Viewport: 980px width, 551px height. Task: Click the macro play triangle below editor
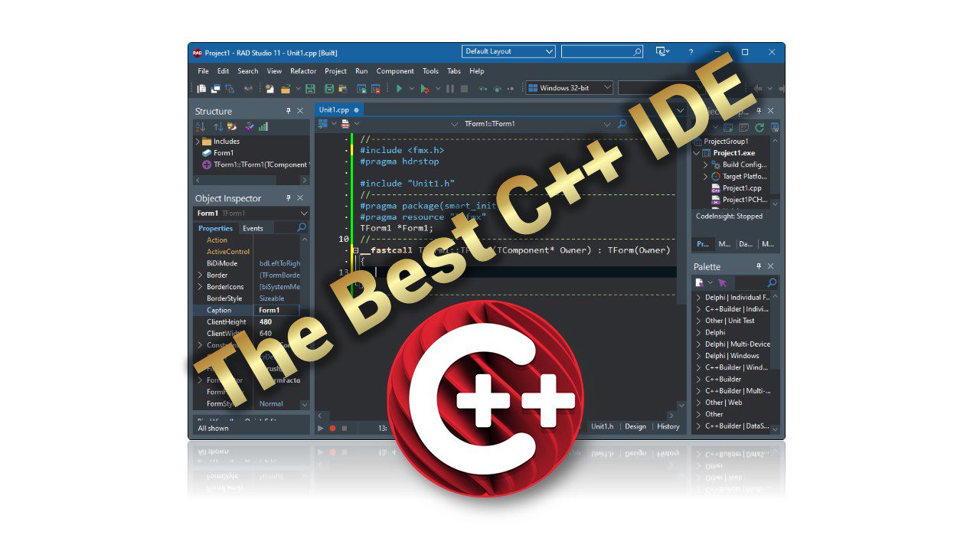[x=321, y=428]
